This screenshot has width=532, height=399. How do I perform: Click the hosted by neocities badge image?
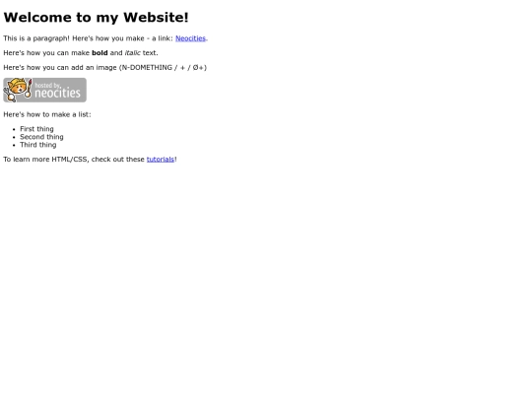coord(44,90)
